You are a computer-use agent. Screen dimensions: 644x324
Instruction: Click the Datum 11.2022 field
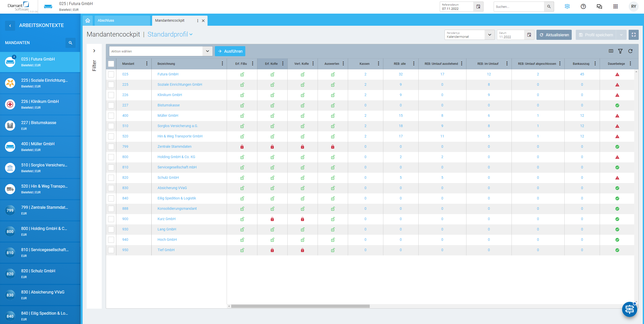coord(511,35)
